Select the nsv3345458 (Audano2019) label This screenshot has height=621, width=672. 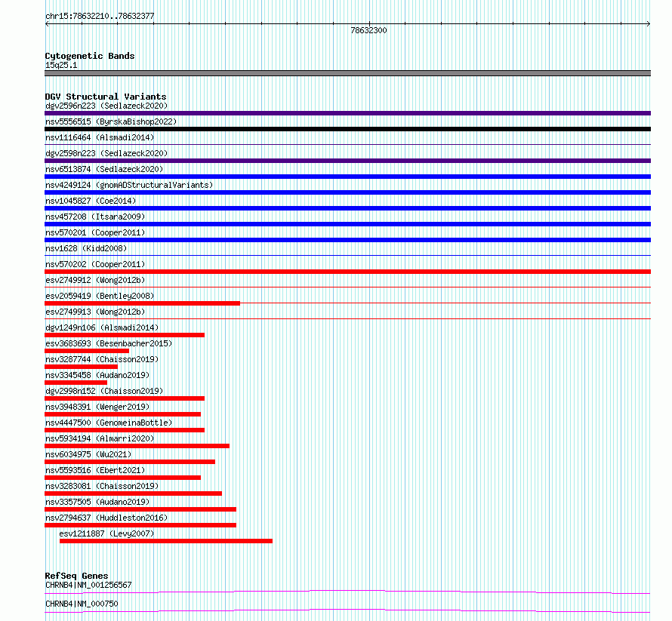click(97, 375)
